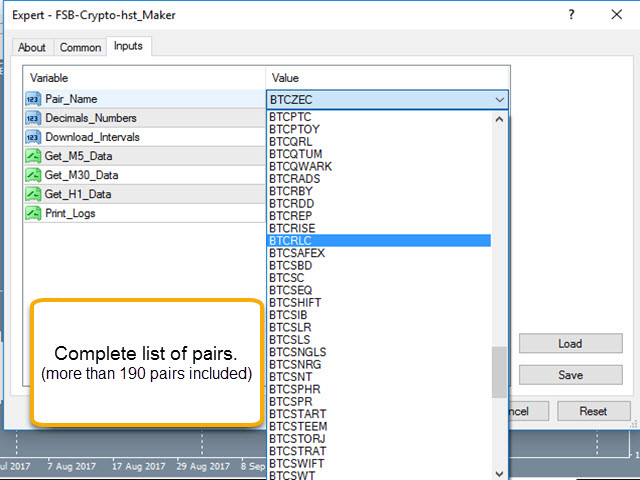Click the Load button
The width and height of the screenshot is (640, 480).
tap(571, 344)
